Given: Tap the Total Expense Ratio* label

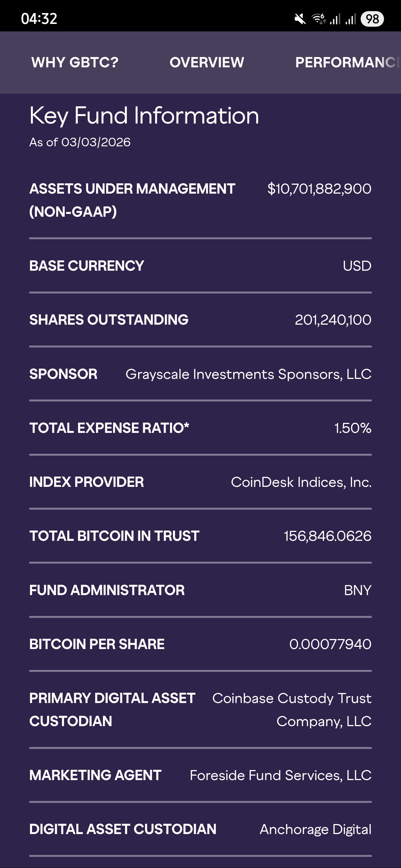Looking at the screenshot, I should [x=109, y=428].
